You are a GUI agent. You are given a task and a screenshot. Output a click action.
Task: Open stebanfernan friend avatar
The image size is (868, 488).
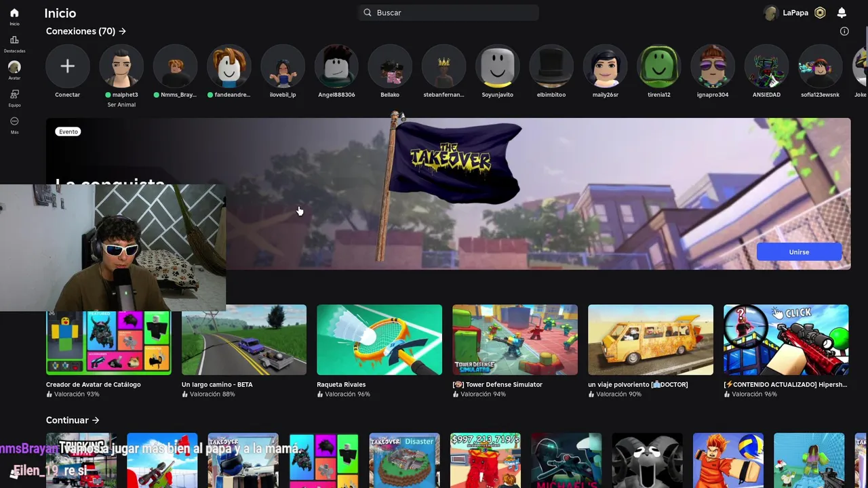(443, 66)
